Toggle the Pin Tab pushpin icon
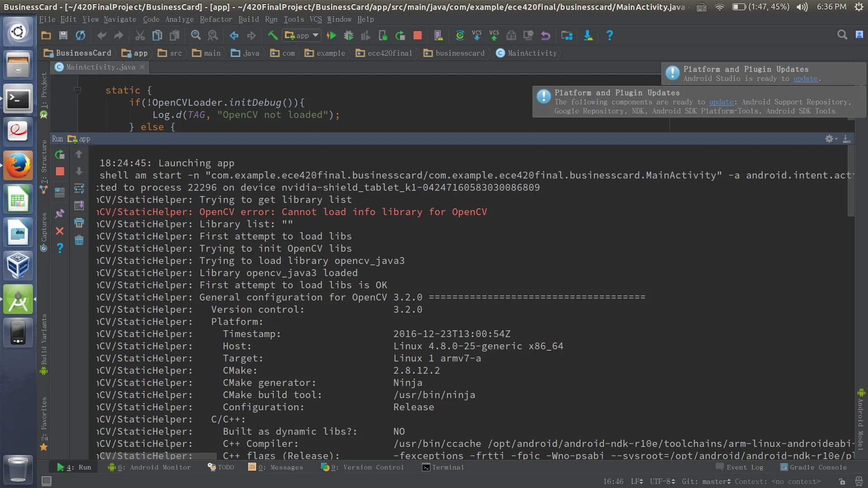The width and height of the screenshot is (868, 488). 60,213
